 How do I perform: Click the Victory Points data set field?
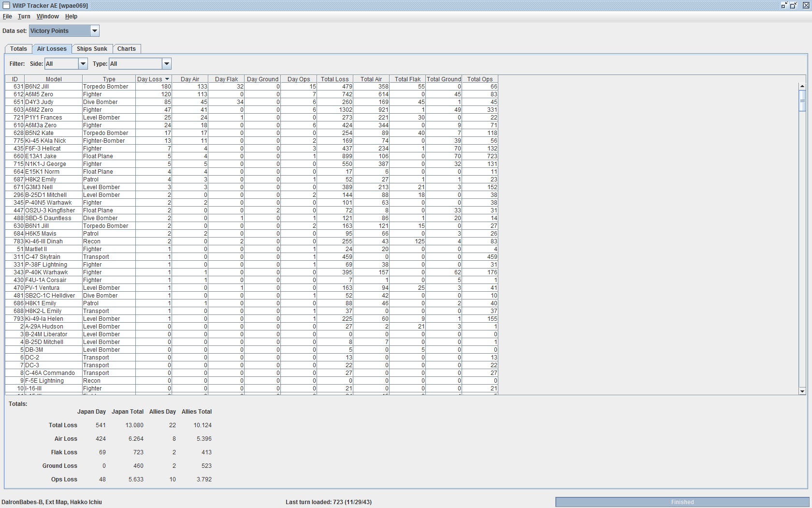(x=59, y=31)
